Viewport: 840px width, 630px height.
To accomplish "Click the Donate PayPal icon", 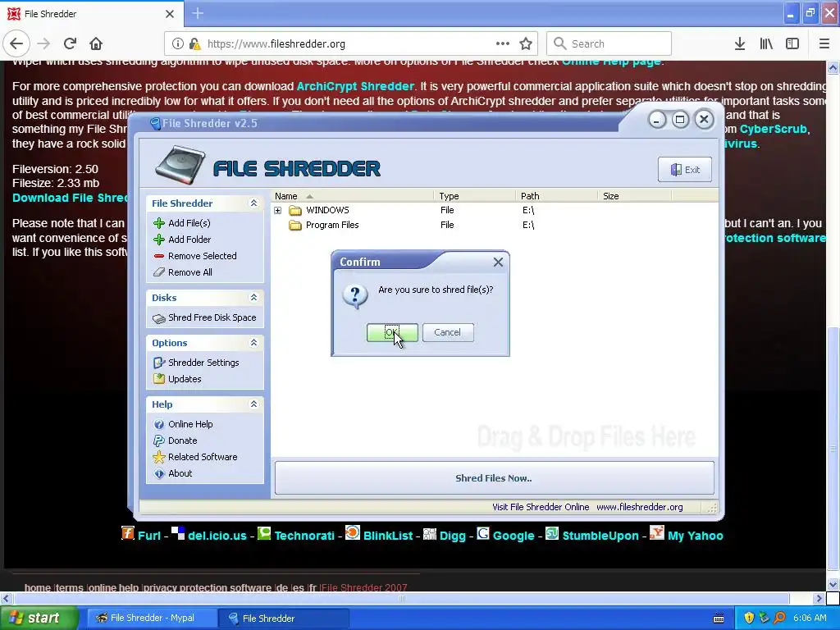I will coord(159,441).
